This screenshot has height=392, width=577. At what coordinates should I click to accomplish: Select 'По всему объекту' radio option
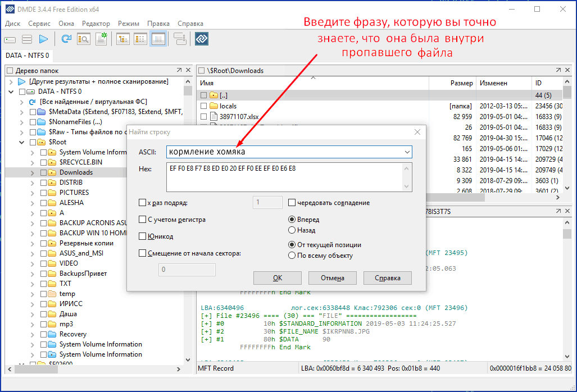[x=292, y=256]
